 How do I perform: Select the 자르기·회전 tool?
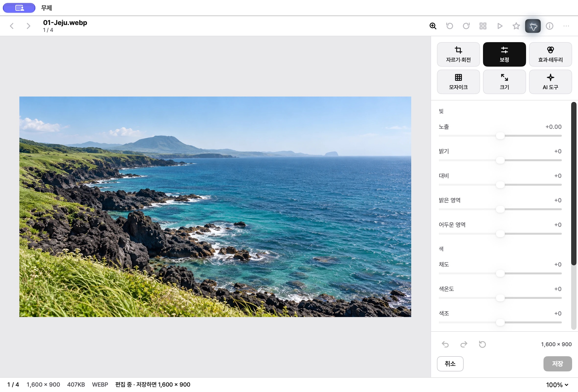(458, 54)
